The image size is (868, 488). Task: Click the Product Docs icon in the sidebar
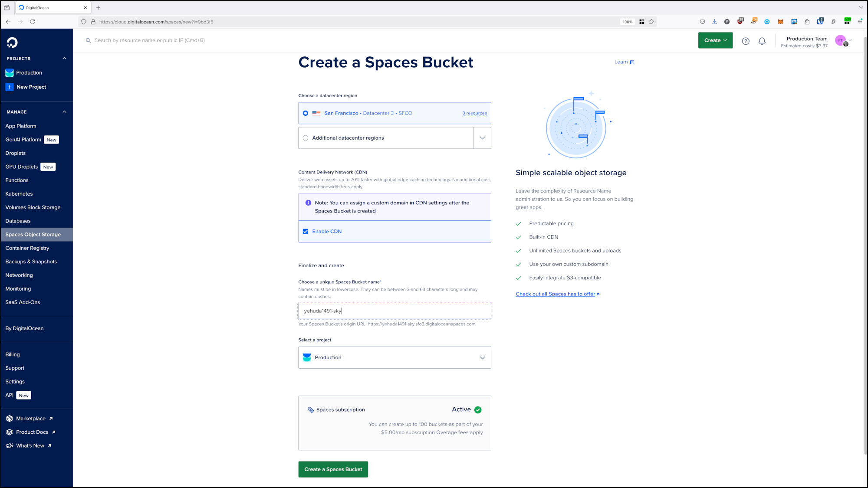[10, 432]
